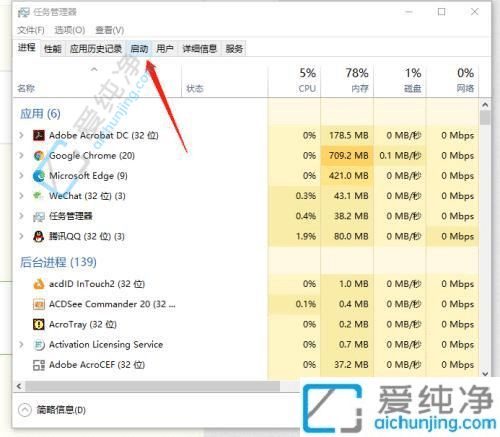This screenshot has width=500, height=437.
Task: Expand the Microsoft Edge (9) group
Action: (22, 176)
